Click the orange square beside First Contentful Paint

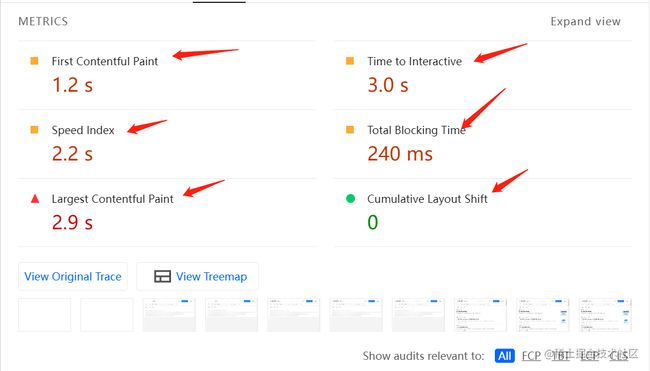point(34,61)
